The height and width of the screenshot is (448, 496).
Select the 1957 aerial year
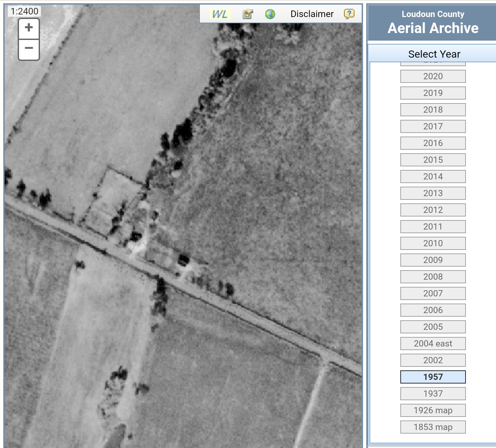(x=433, y=377)
